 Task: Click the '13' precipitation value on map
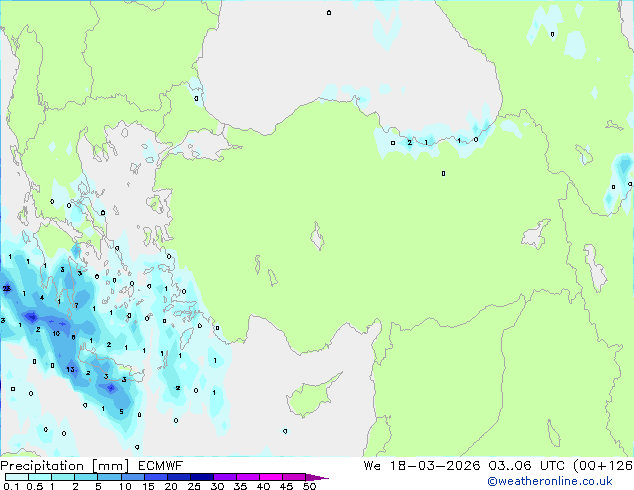tap(70, 369)
